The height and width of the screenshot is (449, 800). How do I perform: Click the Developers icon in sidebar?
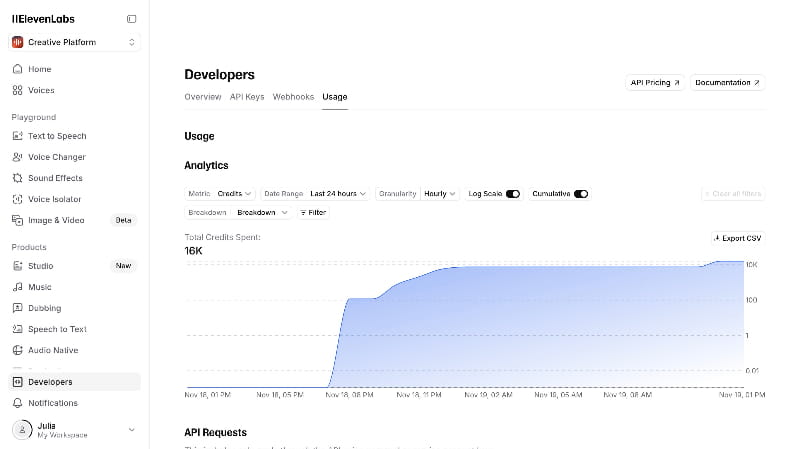click(x=17, y=382)
